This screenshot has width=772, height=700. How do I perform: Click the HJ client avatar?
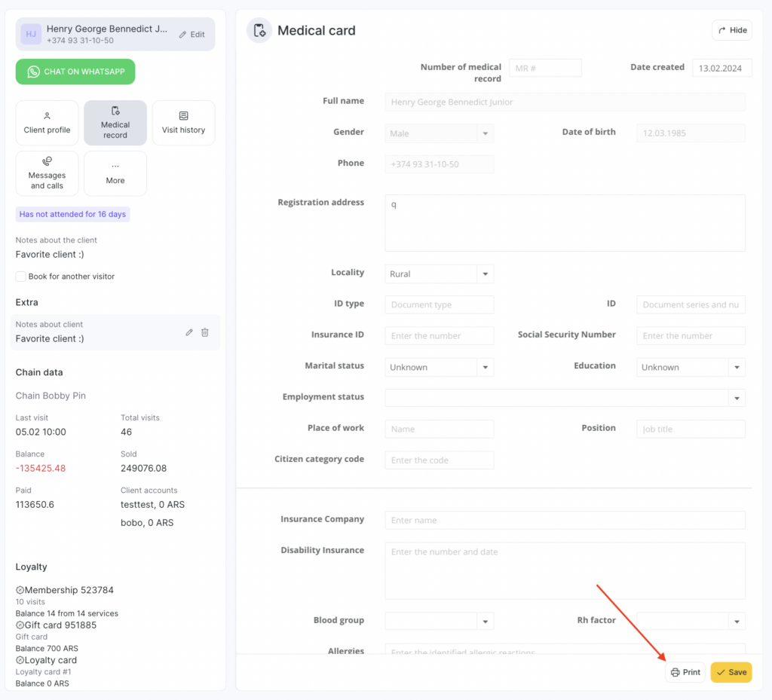pyautogui.click(x=31, y=34)
